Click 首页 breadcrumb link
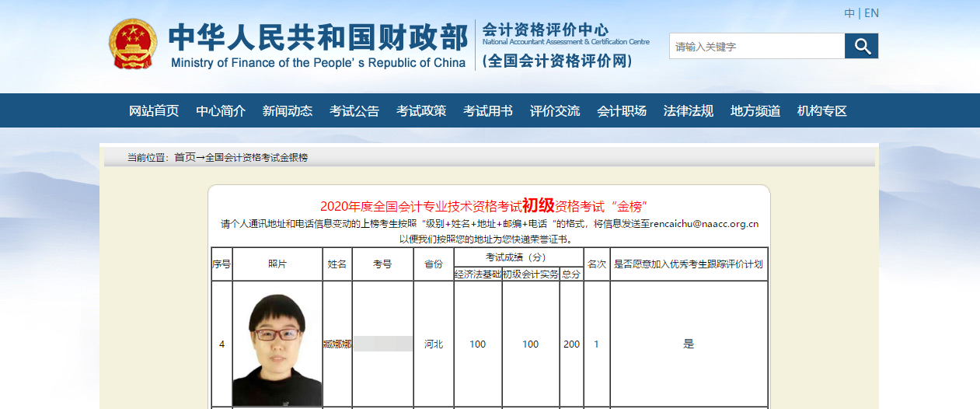 (185, 157)
